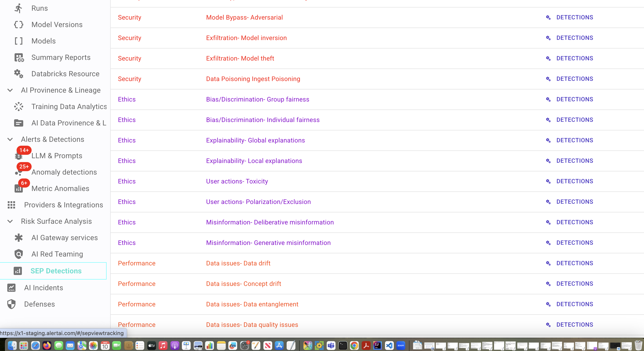
Task: Open DETECTIONS for Misinformation- Generative misinformation
Action: pyautogui.click(x=575, y=243)
